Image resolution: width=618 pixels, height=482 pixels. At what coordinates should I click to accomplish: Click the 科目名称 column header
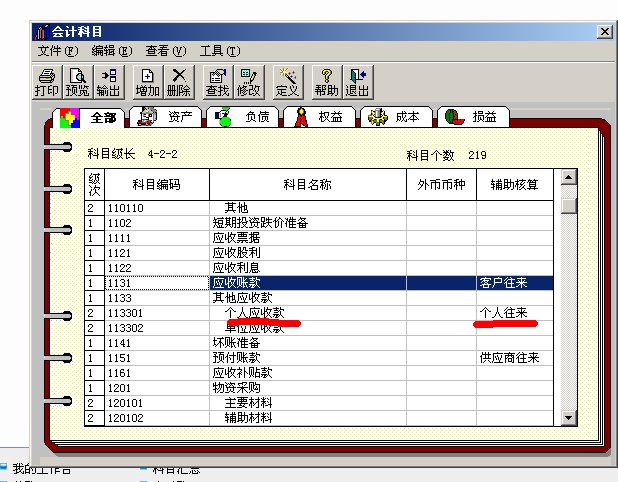(307, 184)
